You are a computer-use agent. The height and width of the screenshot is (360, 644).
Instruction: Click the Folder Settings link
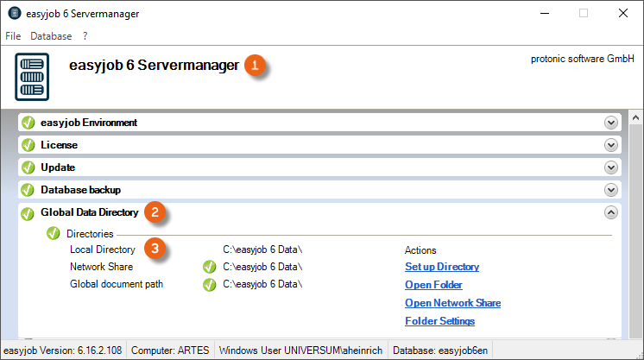[x=439, y=321]
